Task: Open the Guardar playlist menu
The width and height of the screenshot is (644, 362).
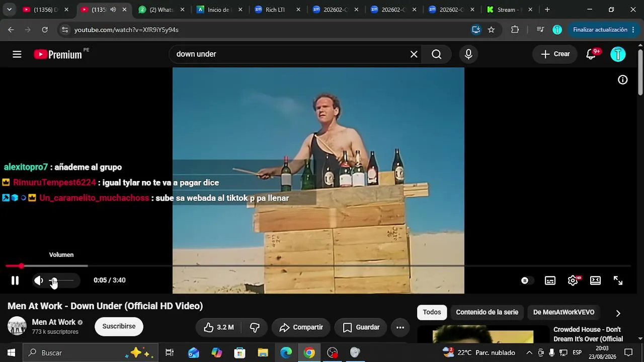Action: (x=361, y=327)
